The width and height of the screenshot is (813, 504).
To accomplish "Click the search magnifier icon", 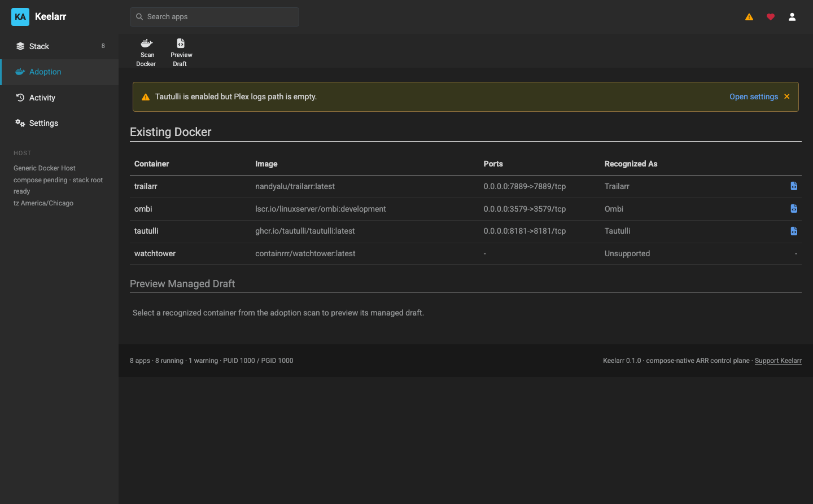I will (139, 17).
